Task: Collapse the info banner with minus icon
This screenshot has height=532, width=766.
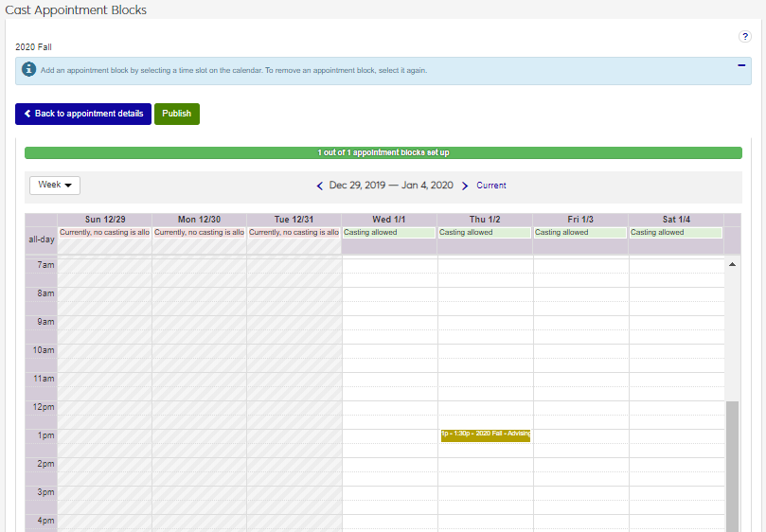Action: coord(740,65)
